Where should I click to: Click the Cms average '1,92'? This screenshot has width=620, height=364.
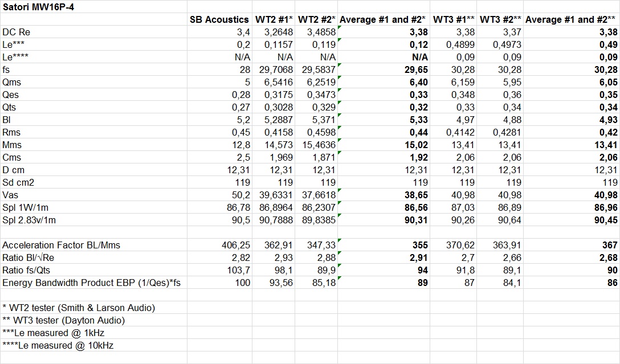pyautogui.click(x=419, y=158)
